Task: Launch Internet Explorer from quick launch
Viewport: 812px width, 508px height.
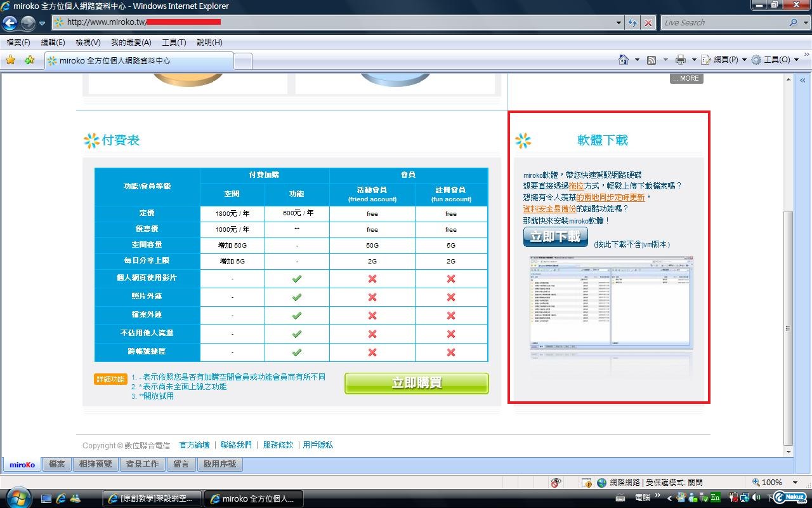Action: coord(61,498)
